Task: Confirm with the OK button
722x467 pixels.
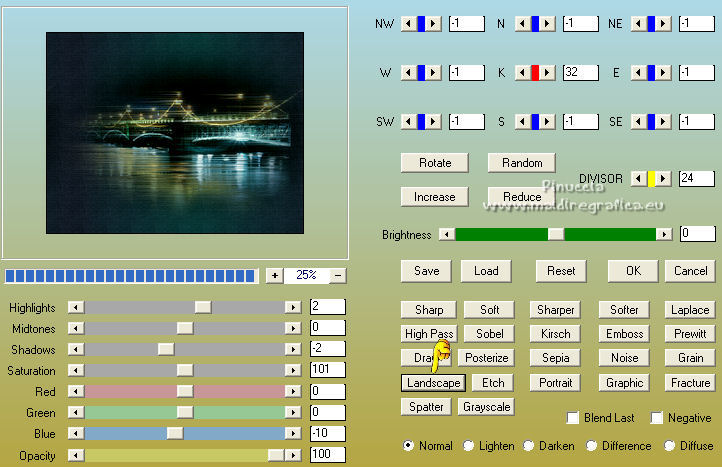Action: pyautogui.click(x=633, y=271)
